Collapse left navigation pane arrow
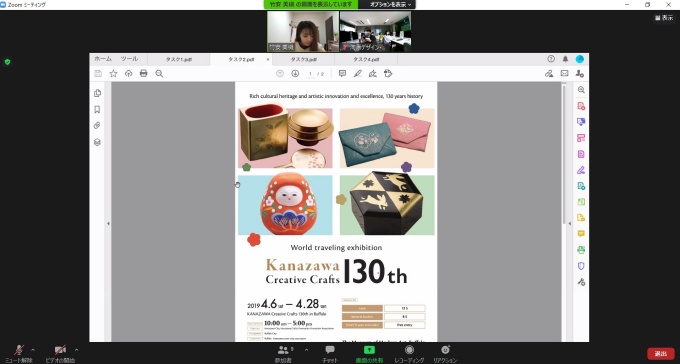The height and width of the screenshot is (364, 680). [108, 223]
